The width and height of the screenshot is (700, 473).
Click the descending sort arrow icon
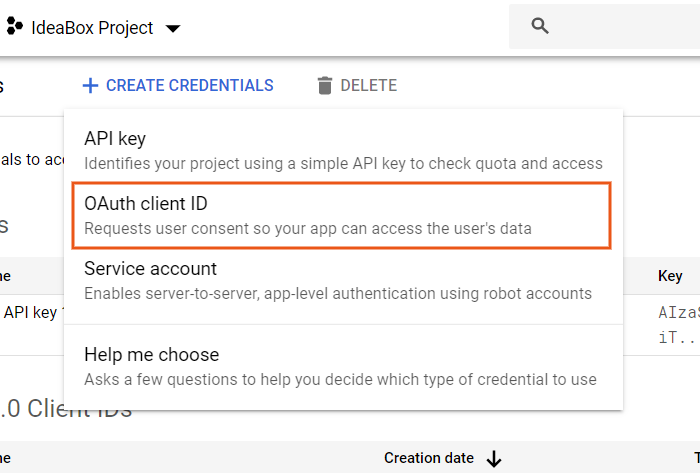493,459
